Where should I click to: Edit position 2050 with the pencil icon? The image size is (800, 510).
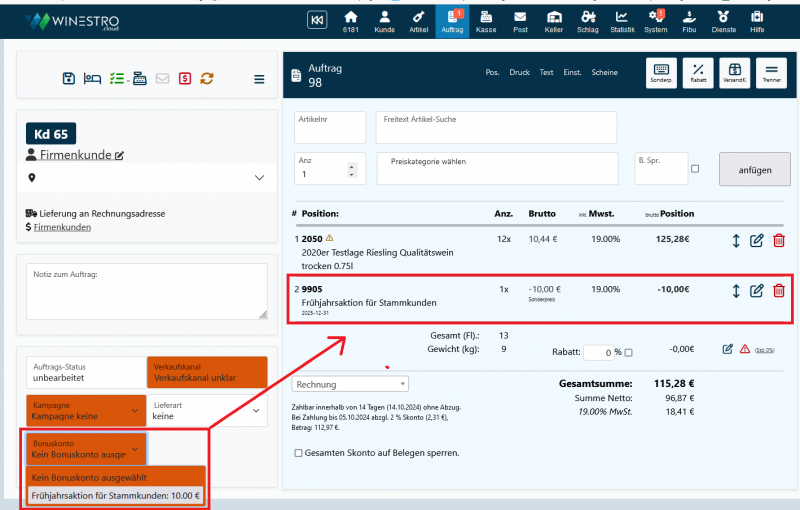coord(757,241)
